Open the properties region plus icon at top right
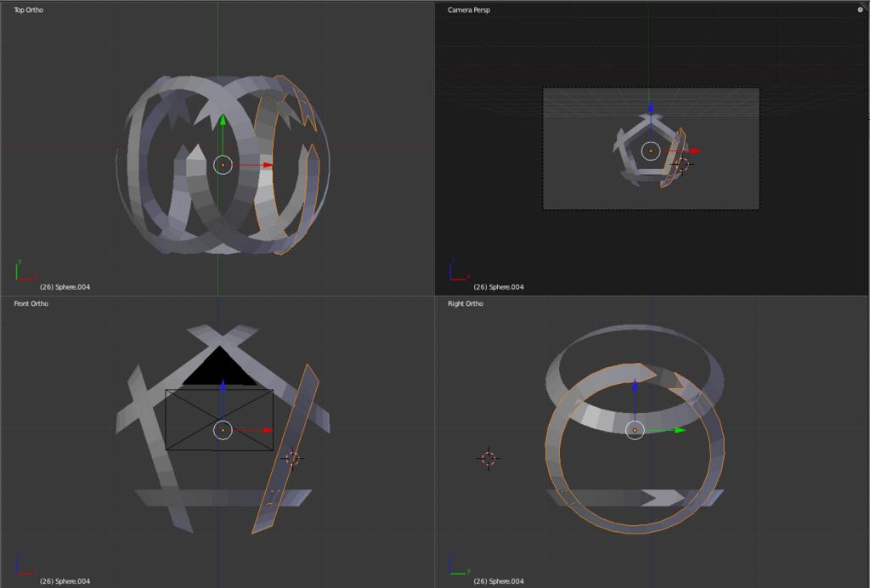The width and height of the screenshot is (870, 588). pos(861,9)
